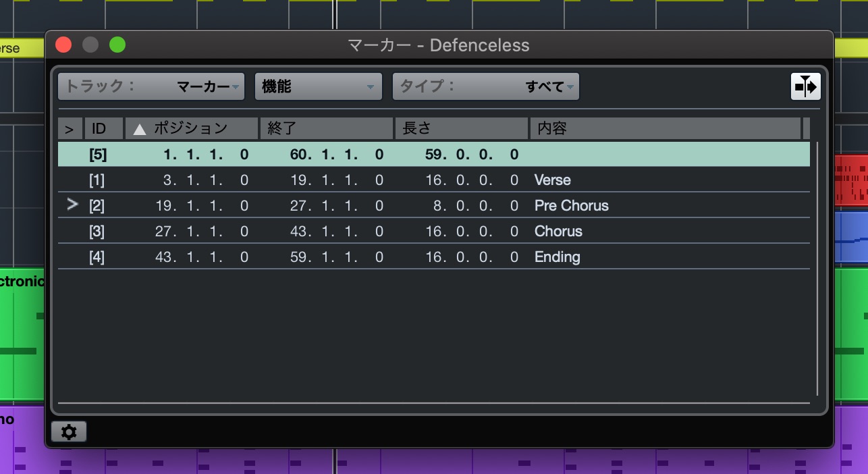This screenshot has height=474, width=868.
Task: Click the マーカー - Defenceless title bar
Action: (x=439, y=45)
